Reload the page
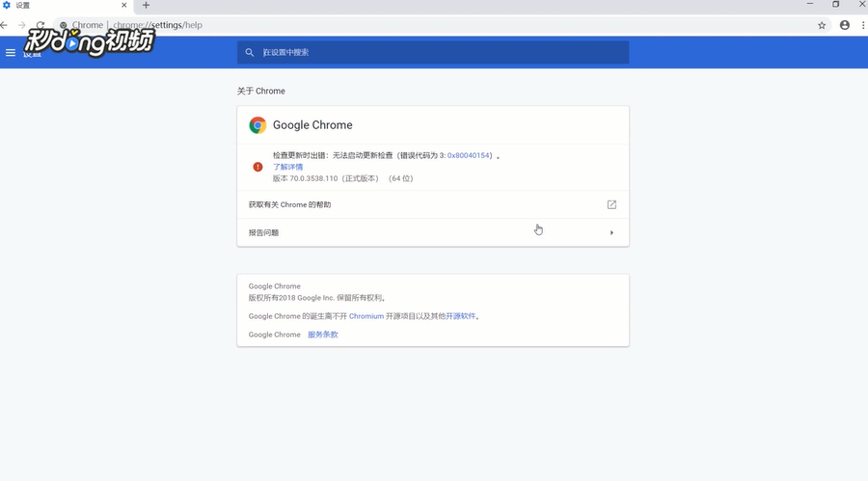This screenshot has height=481, width=868. point(41,25)
